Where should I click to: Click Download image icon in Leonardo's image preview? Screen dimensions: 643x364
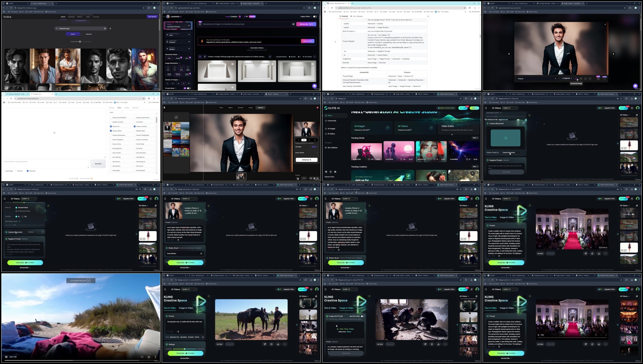tap(576, 79)
